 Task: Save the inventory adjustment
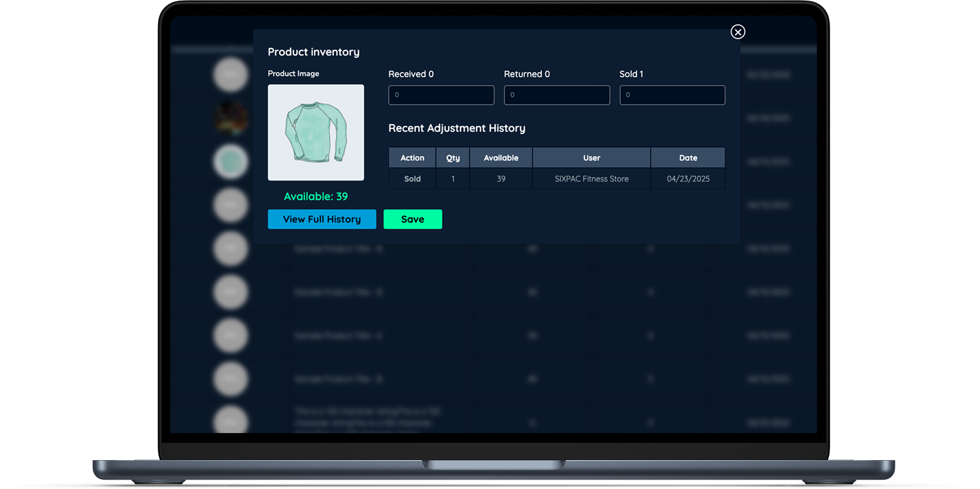(413, 219)
